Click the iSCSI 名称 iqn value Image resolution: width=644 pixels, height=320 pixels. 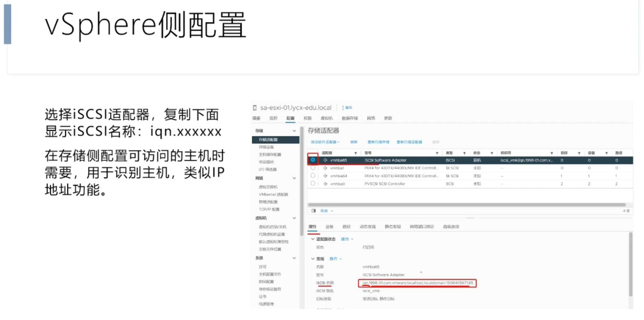point(417,283)
